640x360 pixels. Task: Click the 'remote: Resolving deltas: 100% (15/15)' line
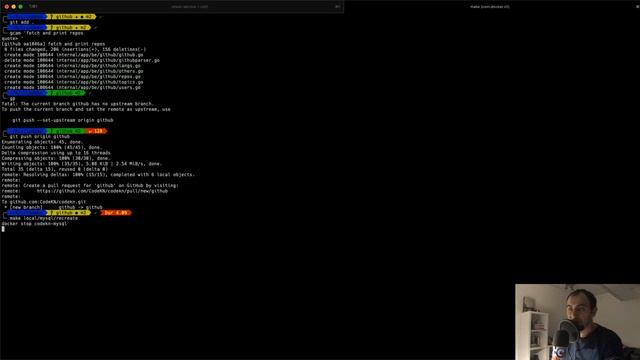coord(98,174)
